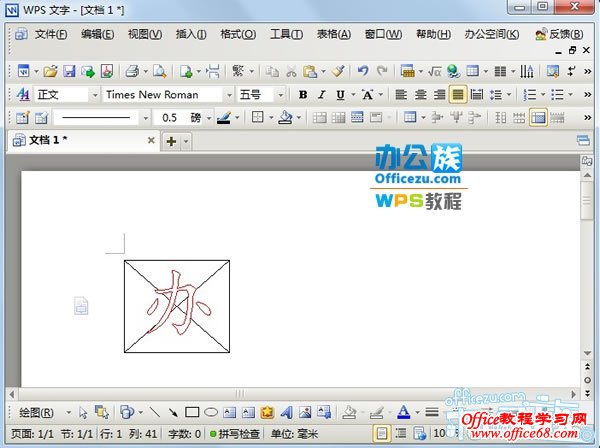This screenshot has width=600, height=448.
Task: Expand the new tab plus dropdown arrow
Action: pos(186,142)
